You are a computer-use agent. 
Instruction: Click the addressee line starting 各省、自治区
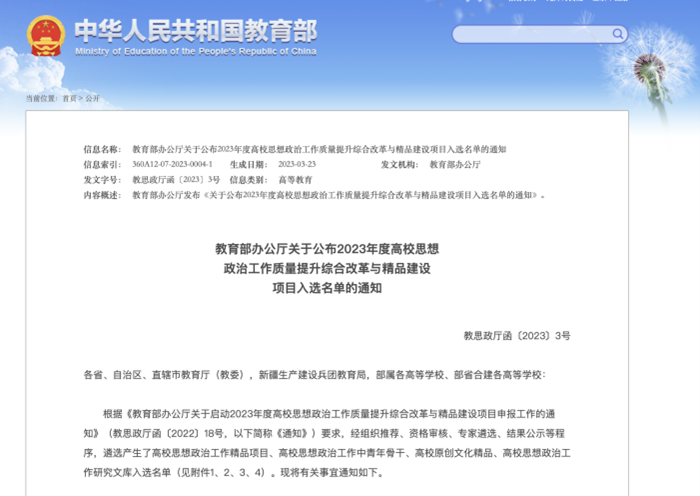click(x=315, y=375)
